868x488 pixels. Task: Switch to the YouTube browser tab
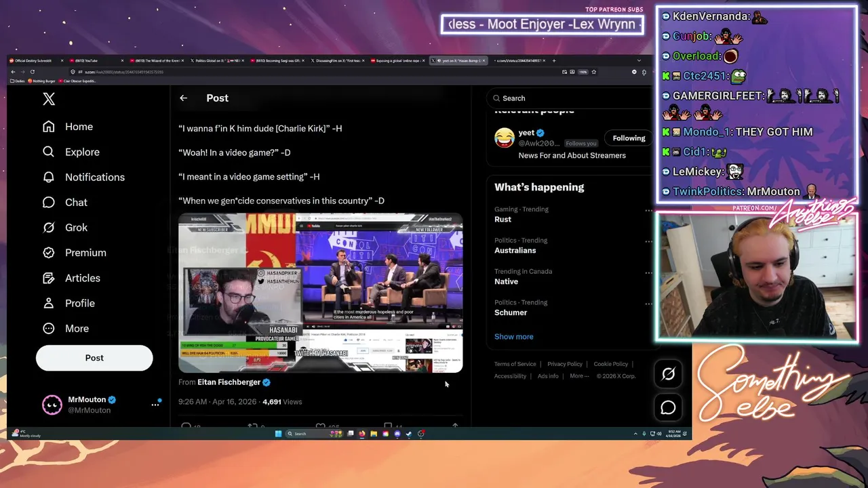point(96,60)
